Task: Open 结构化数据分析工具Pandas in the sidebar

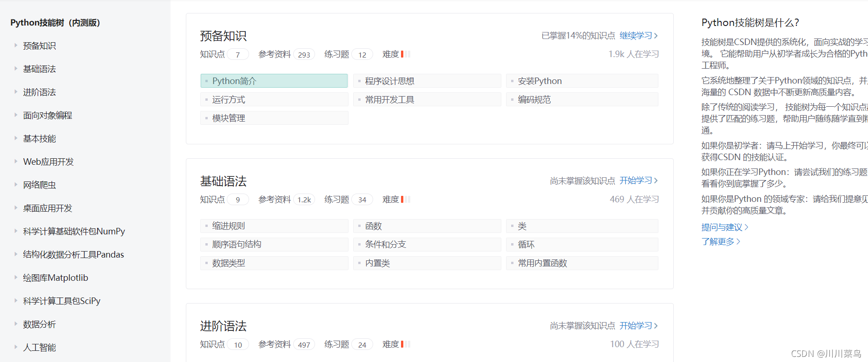Action: click(x=73, y=255)
